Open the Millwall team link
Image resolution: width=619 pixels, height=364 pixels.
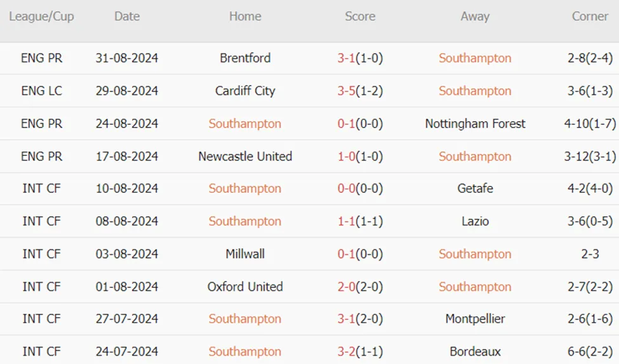pyautogui.click(x=245, y=254)
